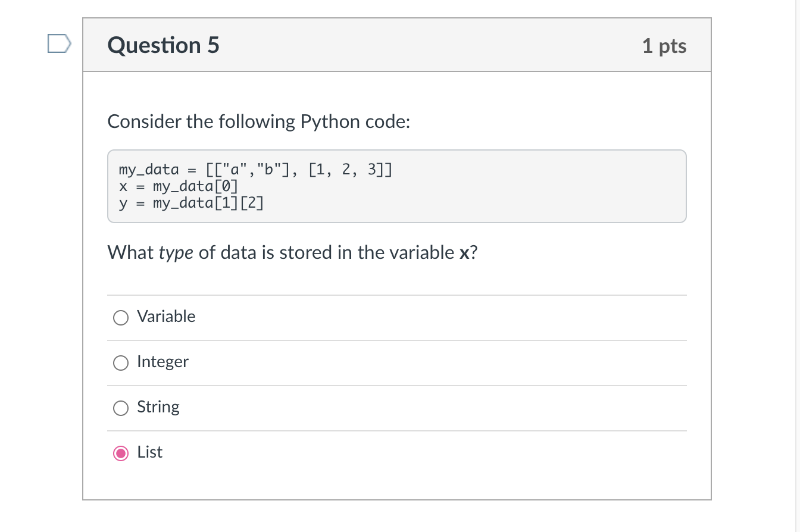
Task: Select the Variable radio button
Action: [121, 318]
